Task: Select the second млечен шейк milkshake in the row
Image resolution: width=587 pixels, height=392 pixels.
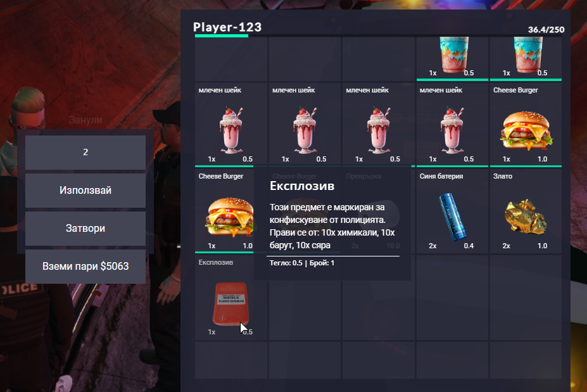Action: pos(305,124)
